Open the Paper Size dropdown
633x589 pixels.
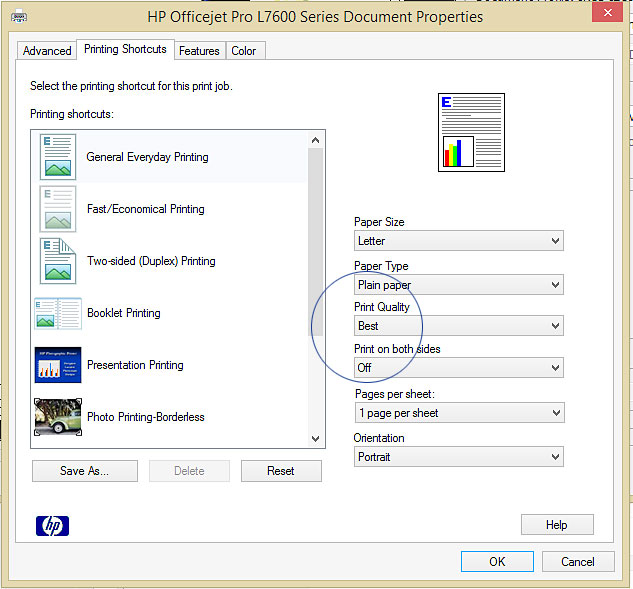coord(459,241)
